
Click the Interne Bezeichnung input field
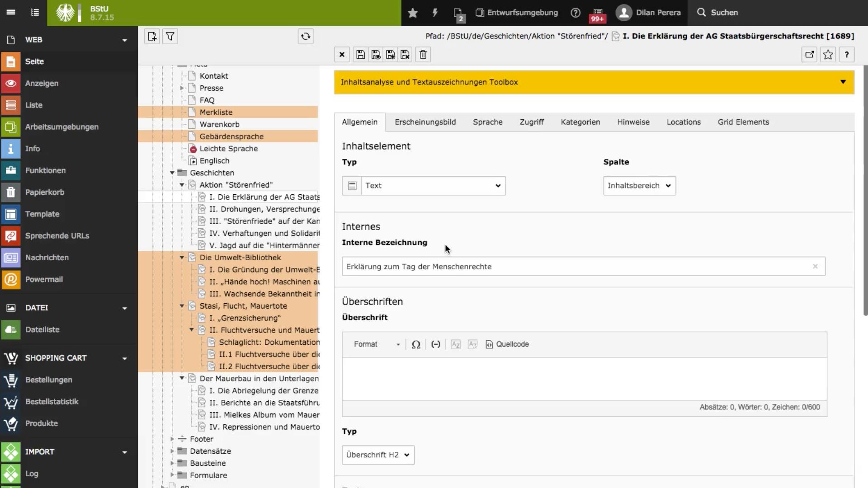(583, 267)
